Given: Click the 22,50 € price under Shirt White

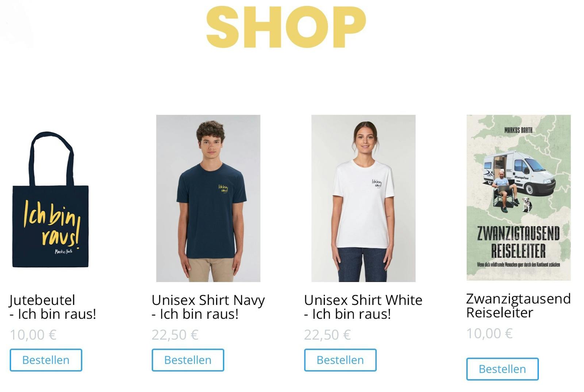Looking at the screenshot, I should tap(327, 335).
